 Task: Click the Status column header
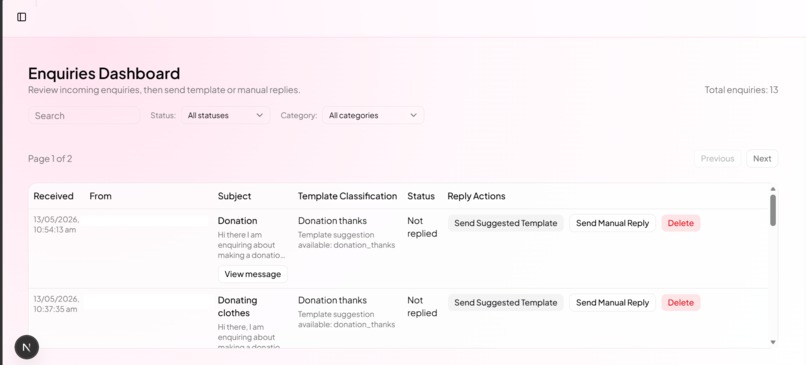pyautogui.click(x=421, y=196)
